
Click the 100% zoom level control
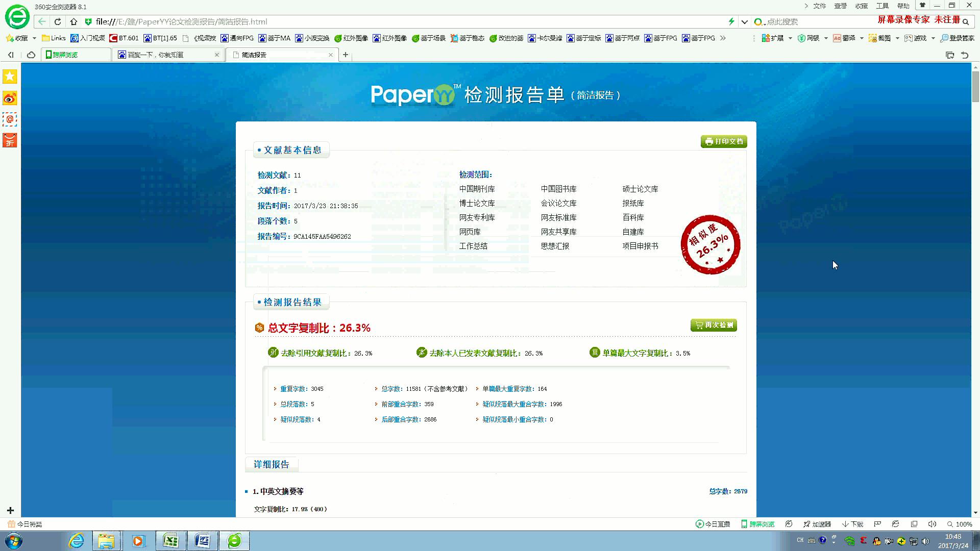tap(960, 524)
